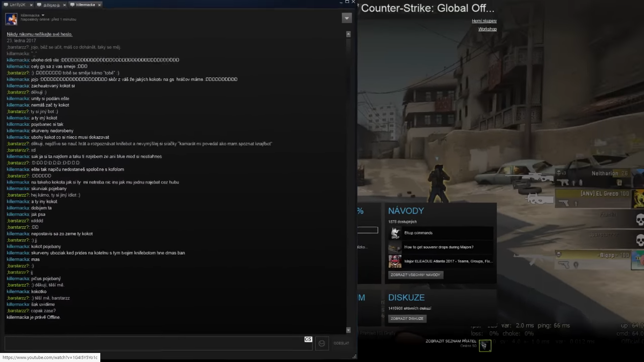
Task: Open the Bhop commands guide thumbnail
Action: tap(395, 233)
